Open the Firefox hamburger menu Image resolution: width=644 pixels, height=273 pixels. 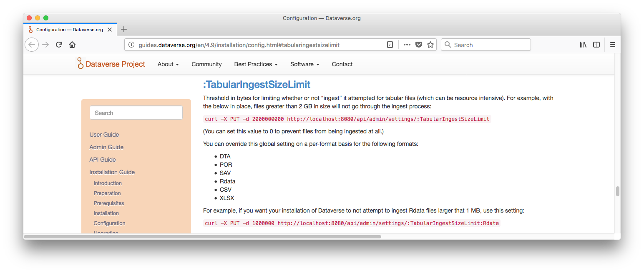pos(612,45)
